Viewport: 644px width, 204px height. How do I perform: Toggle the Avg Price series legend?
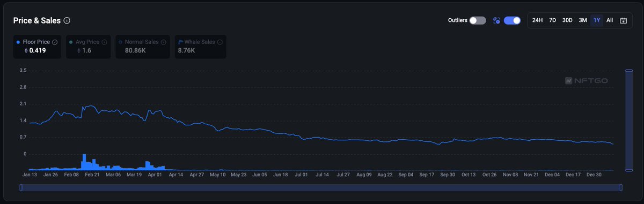coord(89,47)
